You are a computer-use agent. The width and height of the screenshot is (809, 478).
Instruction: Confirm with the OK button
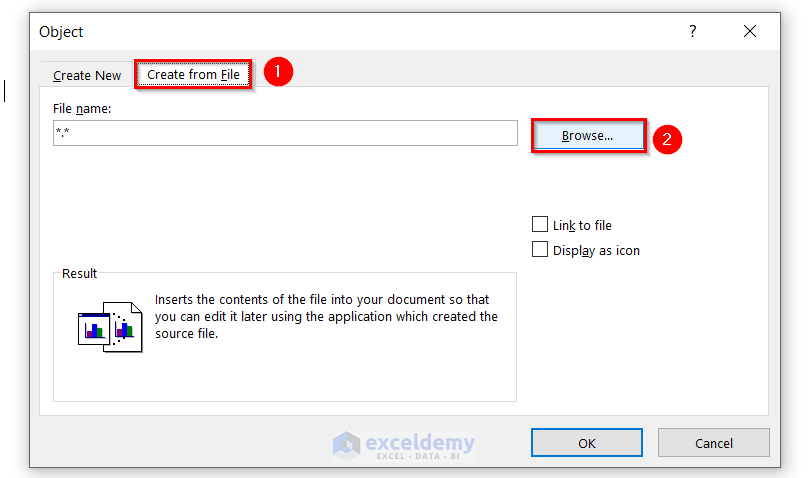587,443
